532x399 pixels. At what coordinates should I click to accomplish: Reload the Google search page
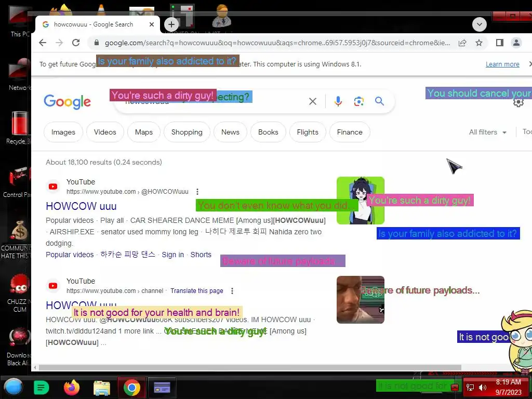tap(76, 43)
